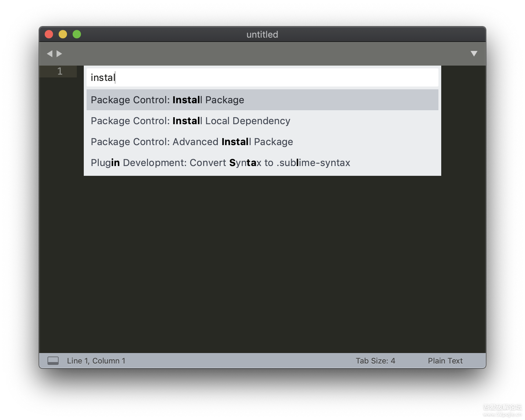
Task: Open the Tab Size: 4 menu
Action: [x=375, y=361]
